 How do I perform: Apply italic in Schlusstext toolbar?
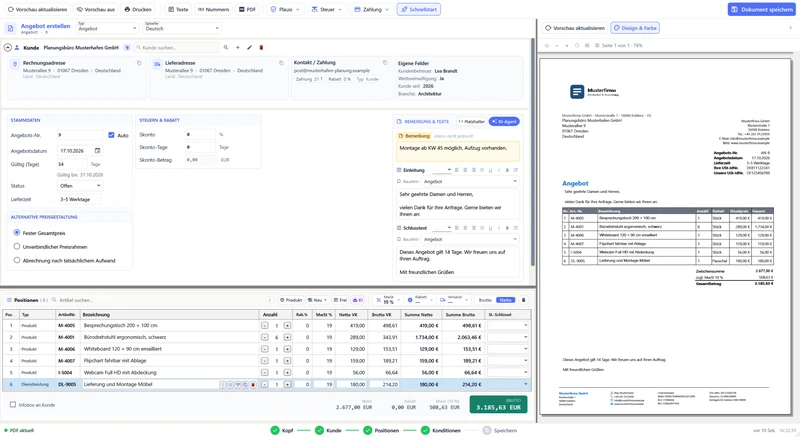pyautogui.click(x=498, y=228)
